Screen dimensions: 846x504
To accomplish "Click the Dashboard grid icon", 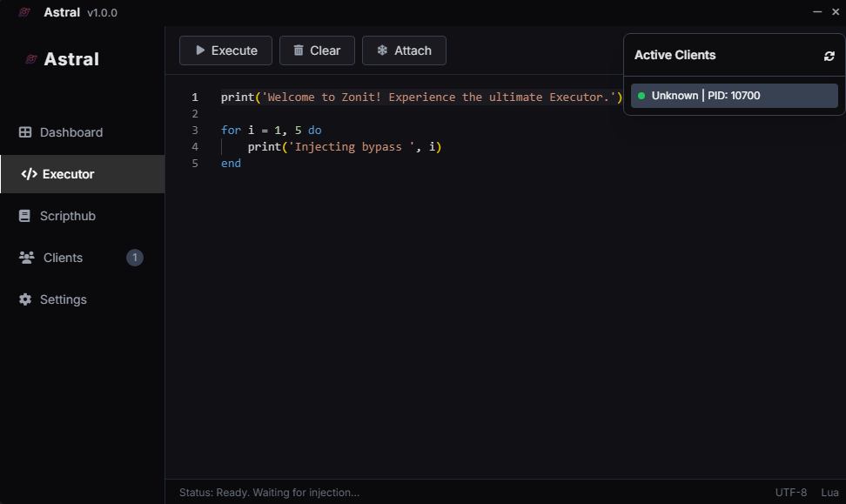I will coord(25,132).
